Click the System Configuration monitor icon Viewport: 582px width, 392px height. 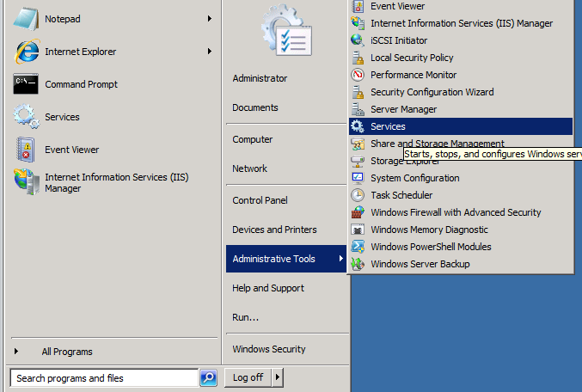(x=358, y=178)
